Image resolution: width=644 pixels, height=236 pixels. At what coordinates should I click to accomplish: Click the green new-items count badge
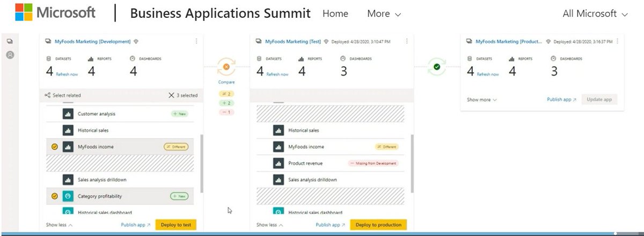pos(226,103)
